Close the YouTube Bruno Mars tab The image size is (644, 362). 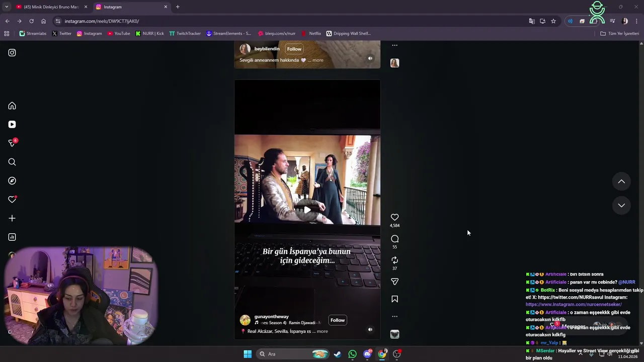tap(86, 7)
